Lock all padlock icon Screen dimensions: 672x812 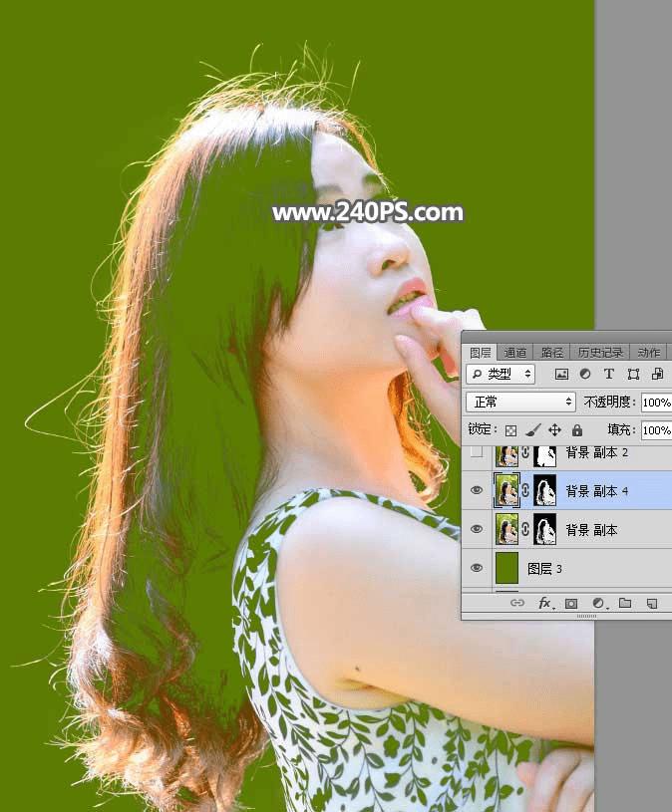click(576, 430)
